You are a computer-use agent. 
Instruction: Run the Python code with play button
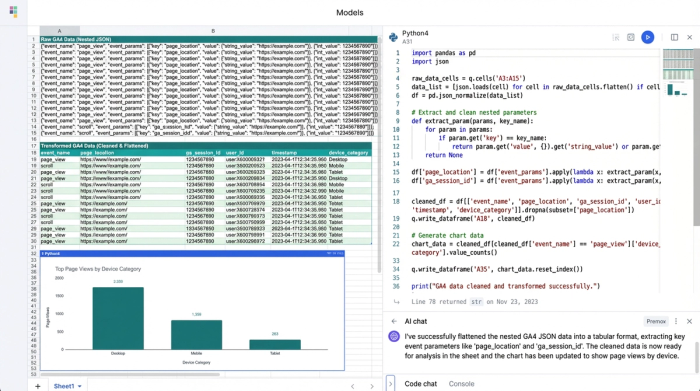click(647, 37)
